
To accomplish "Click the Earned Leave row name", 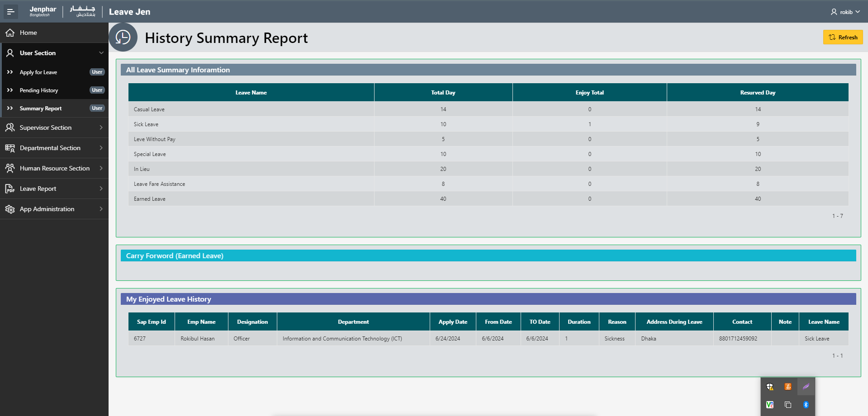I will point(150,199).
